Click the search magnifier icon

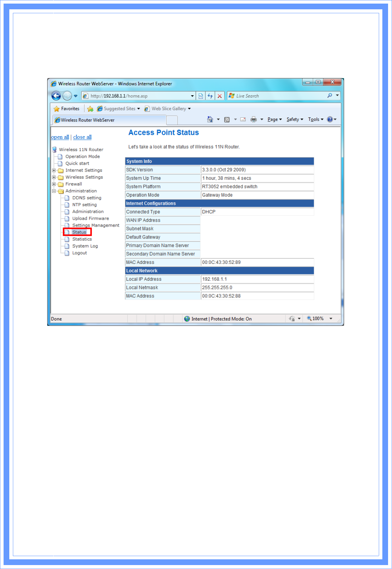click(330, 96)
